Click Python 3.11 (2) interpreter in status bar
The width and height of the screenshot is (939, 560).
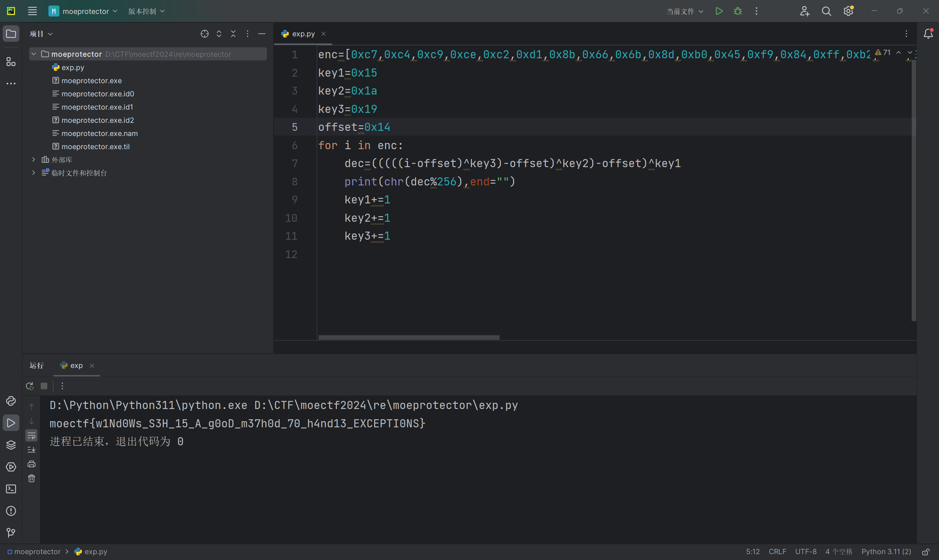coord(886,552)
